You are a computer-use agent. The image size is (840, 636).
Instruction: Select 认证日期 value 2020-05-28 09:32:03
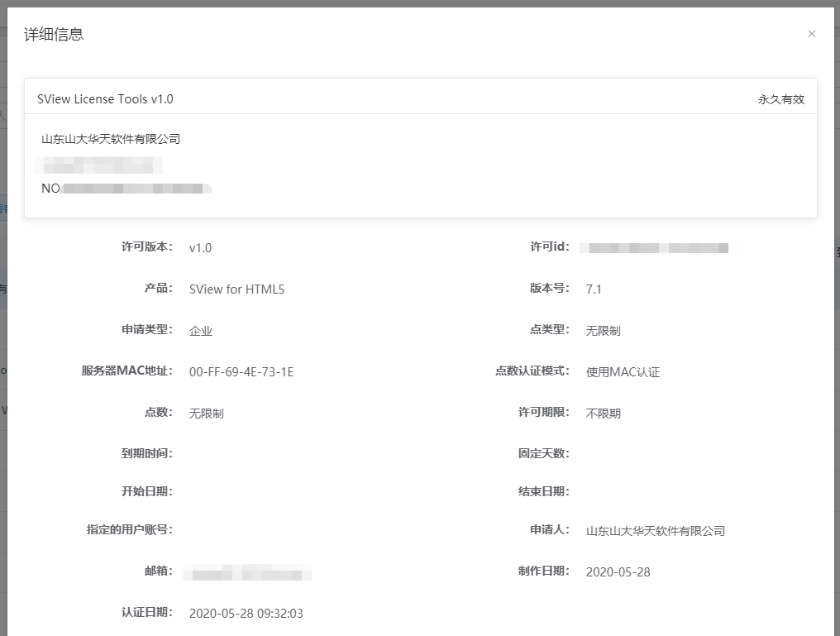pos(246,614)
